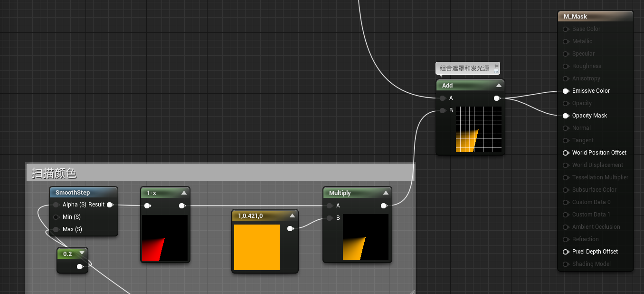The image size is (644, 294).
Task: Expand the 0.2 constant node preview
Action: (x=82, y=253)
